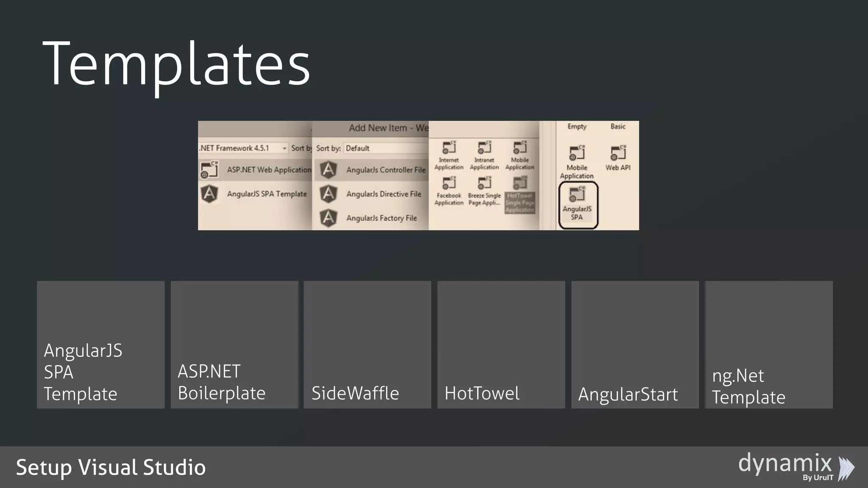Open the Sort by Default combo box
Image resolution: width=868 pixels, height=488 pixels.
click(x=386, y=148)
